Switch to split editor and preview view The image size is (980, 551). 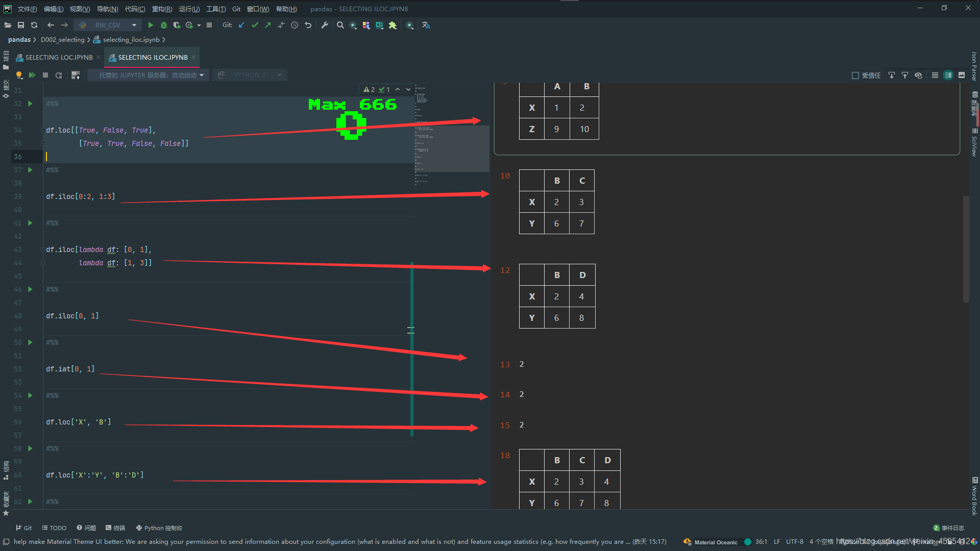click(948, 75)
